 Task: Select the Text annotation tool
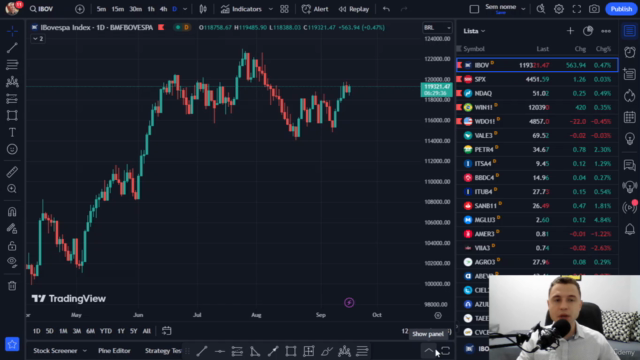pos(12,133)
